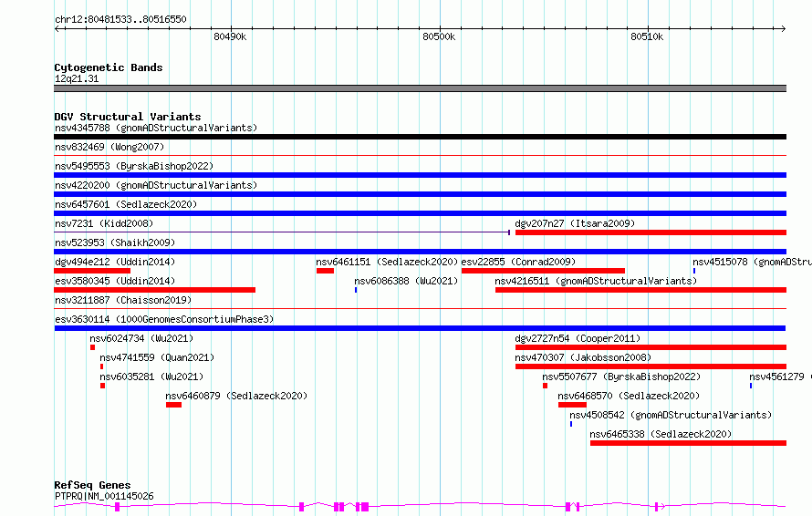Click the DGV Structural Variants track heading
The height and width of the screenshot is (516, 812).
128,117
